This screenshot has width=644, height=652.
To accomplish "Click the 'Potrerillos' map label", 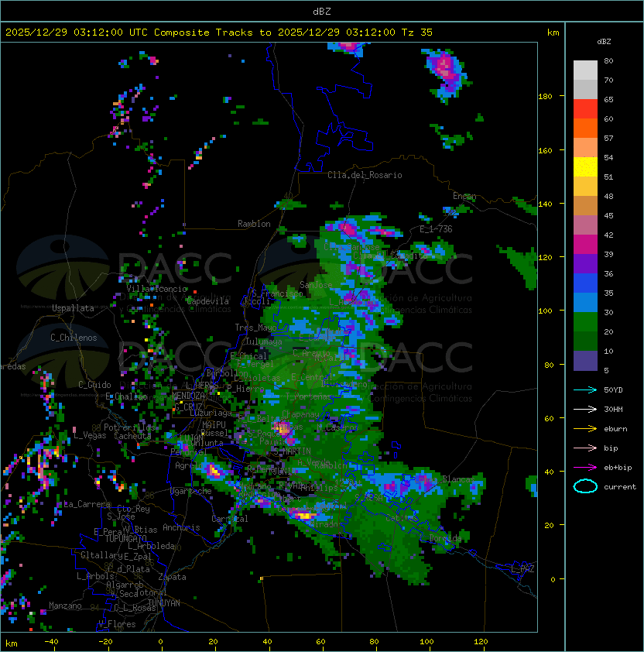I will [129, 427].
